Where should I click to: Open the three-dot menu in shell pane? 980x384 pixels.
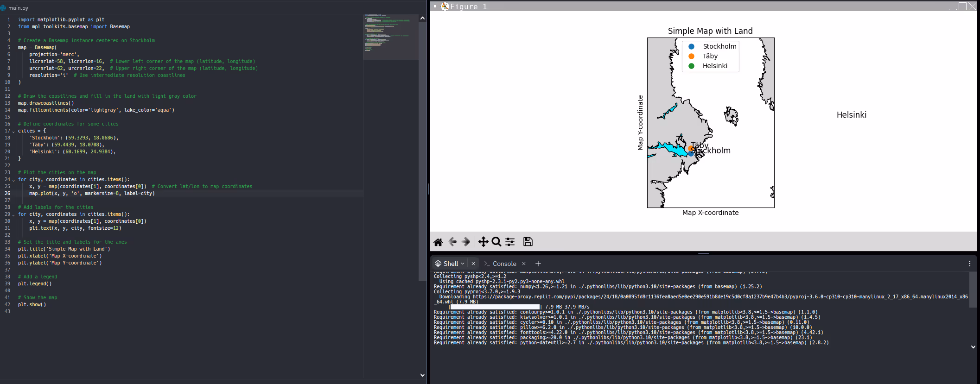[x=970, y=264]
